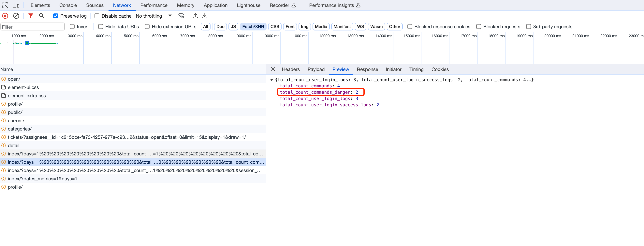644x246 pixels.
Task: Export network log as HAR
Action: pyautogui.click(x=205, y=16)
